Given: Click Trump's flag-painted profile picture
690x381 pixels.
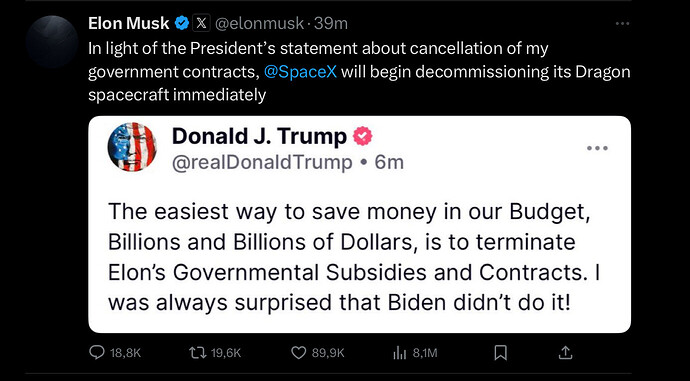Looking at the screenshot, I should (x=132, y=147).
